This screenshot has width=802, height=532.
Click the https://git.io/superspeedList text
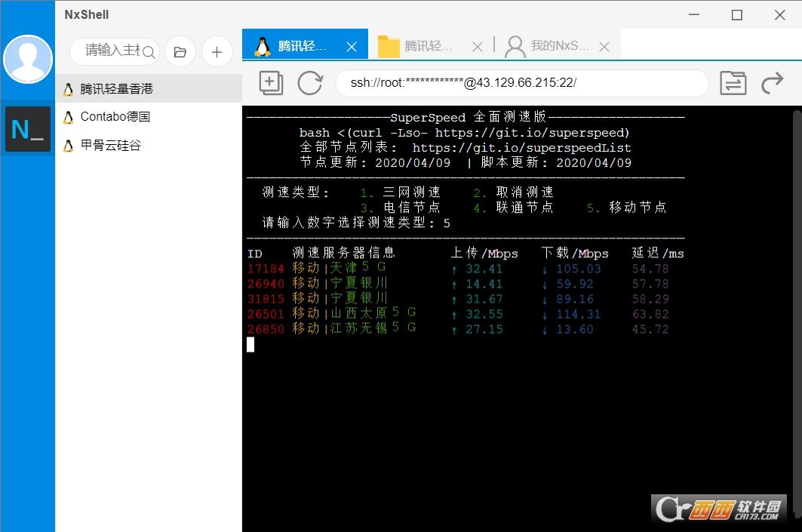tap(521, 148)
